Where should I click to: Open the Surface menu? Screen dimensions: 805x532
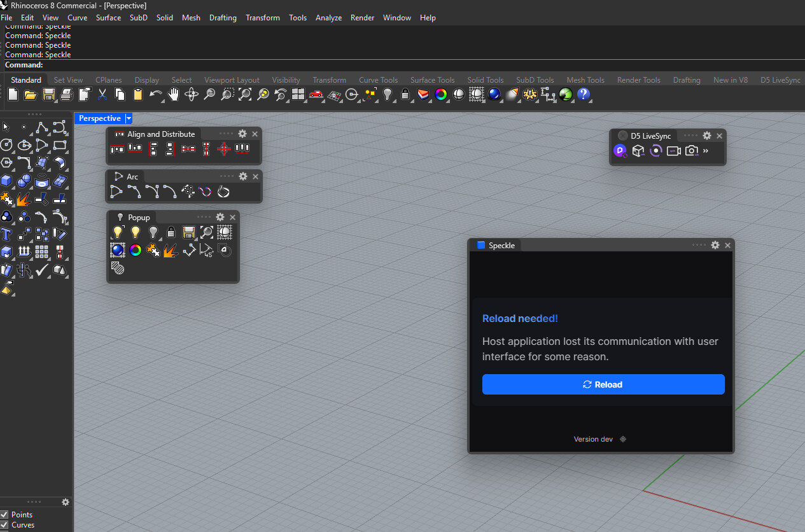[108, 18]
